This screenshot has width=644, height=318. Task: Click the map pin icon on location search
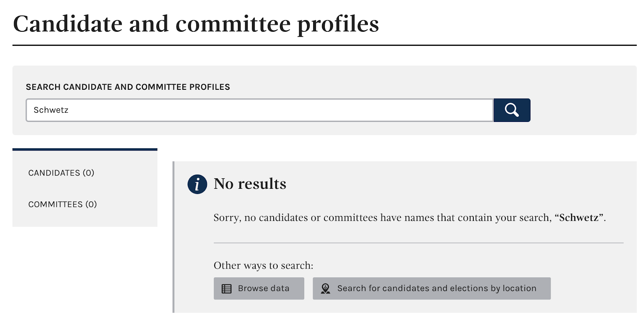[x=325, y=289]
